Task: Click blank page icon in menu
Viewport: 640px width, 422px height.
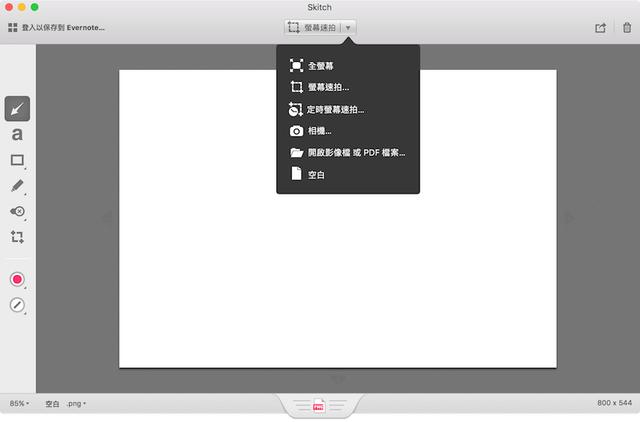Action: [296, 173]
